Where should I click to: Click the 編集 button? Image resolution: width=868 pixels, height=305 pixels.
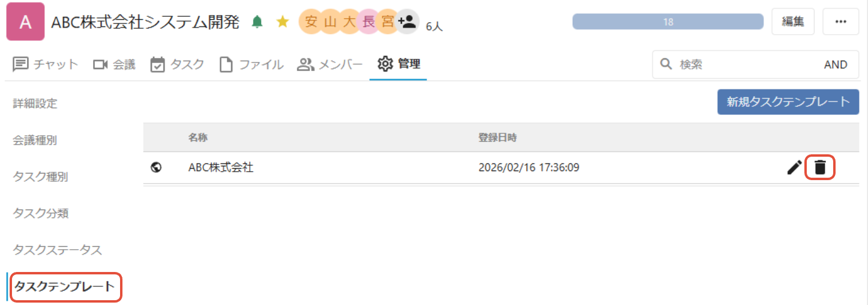793,22
